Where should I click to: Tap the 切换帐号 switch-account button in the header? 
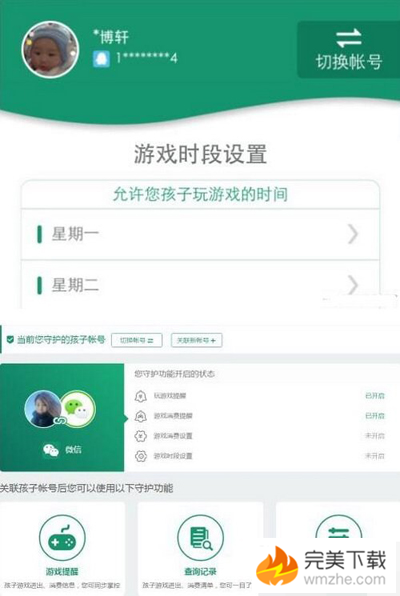pos(348,50)
